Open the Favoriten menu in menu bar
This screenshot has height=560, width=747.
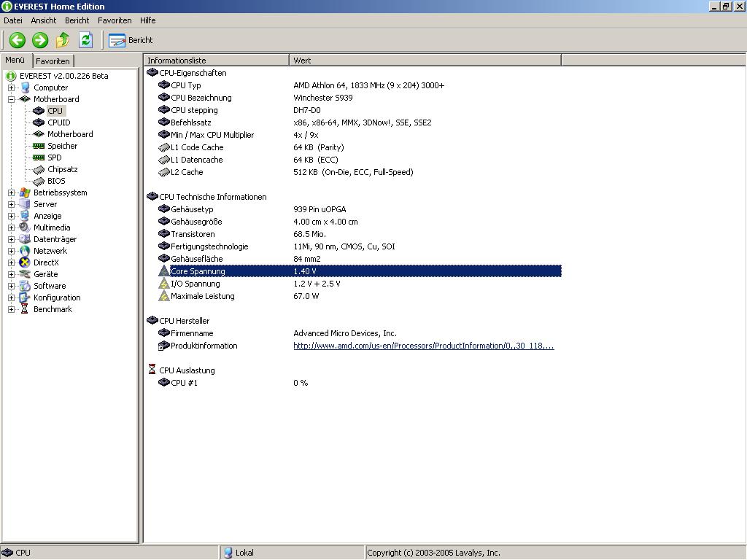115,20
